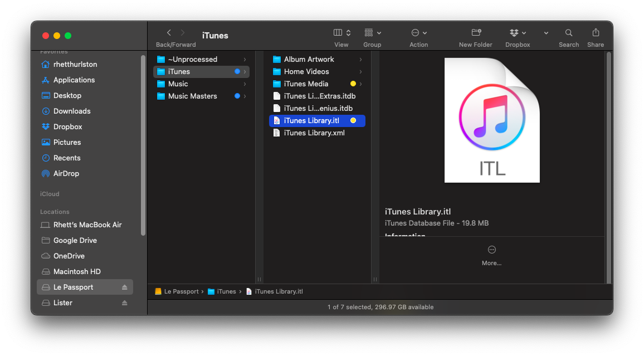Expand the Music Masters folder chevron
This screenshot has width=644, height=356.
(245, 96)
